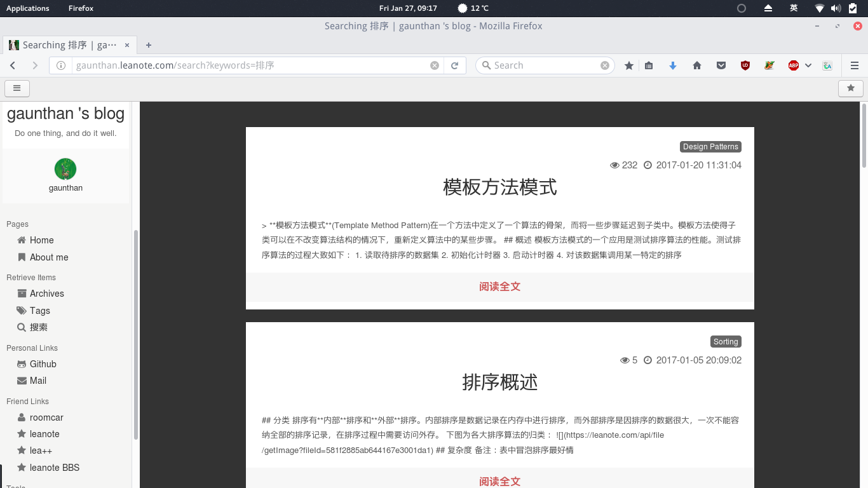Go to the Firefox home page

point(697,65)
